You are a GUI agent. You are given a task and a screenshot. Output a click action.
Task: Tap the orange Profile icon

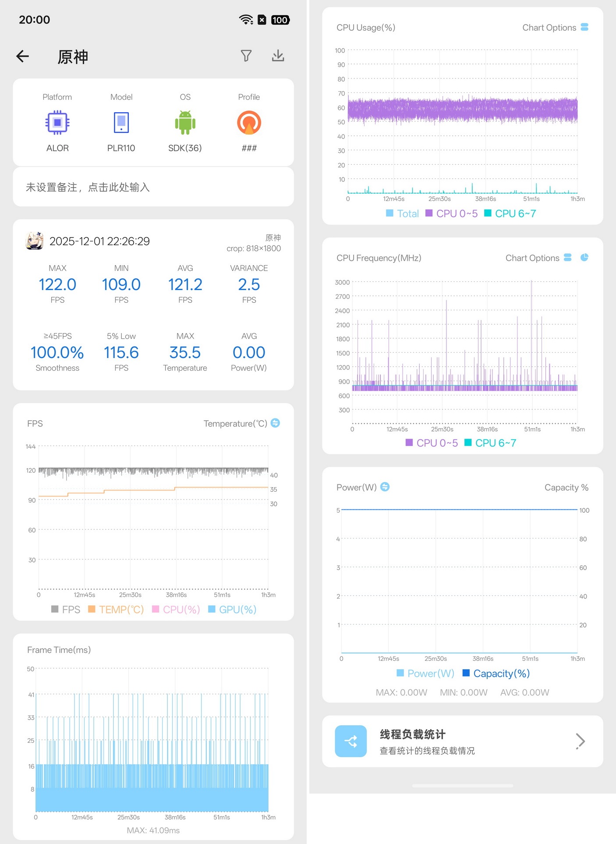[x=249, y=123]
